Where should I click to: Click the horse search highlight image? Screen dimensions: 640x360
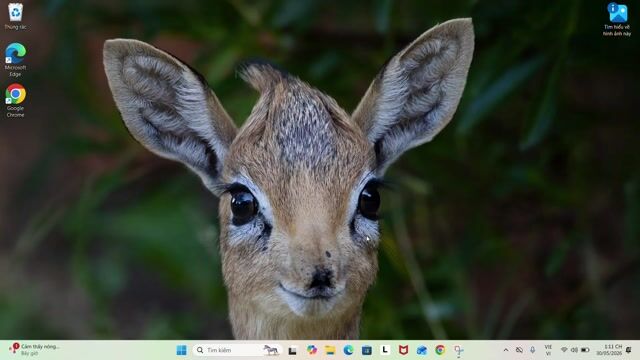(x=271, y=350)
